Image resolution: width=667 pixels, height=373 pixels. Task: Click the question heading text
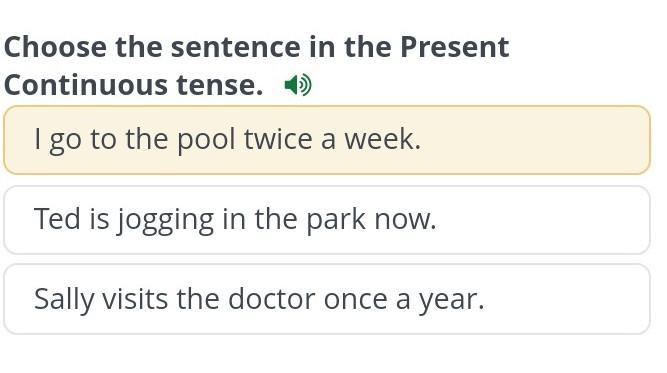[x=257, y=65]
